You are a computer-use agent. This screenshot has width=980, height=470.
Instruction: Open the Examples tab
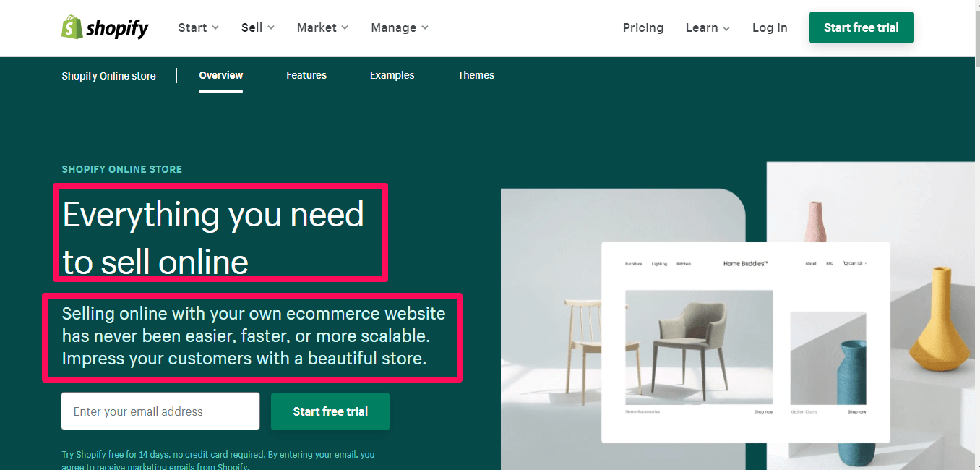(392, 75)
